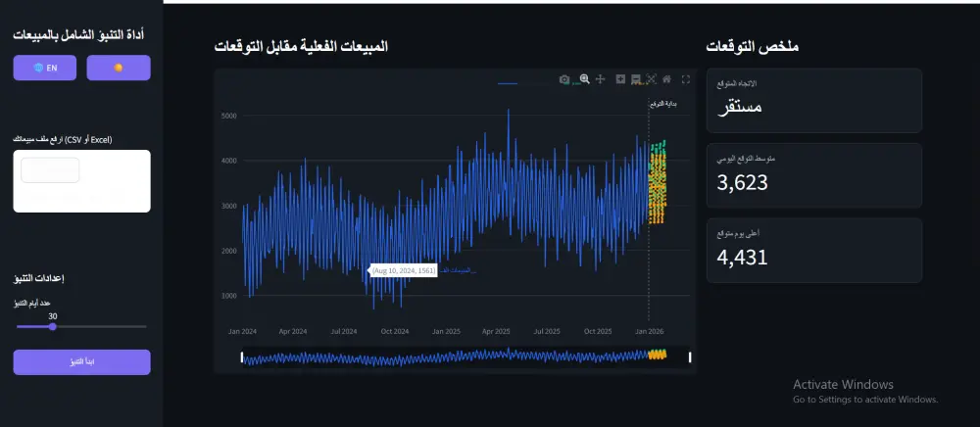Click the highest forecast day value 4,431
This screenshot has height=427, width=980.
pos(743,258)
